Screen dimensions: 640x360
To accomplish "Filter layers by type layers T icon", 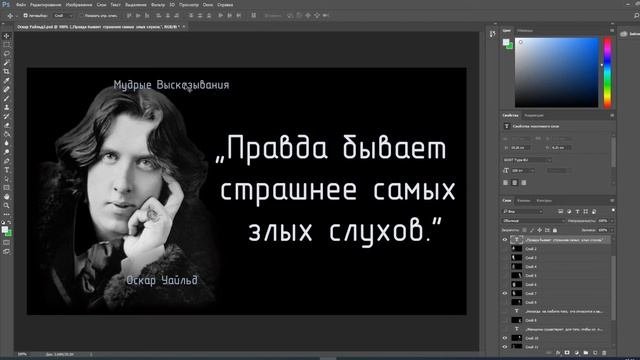I will coord(577,211).
